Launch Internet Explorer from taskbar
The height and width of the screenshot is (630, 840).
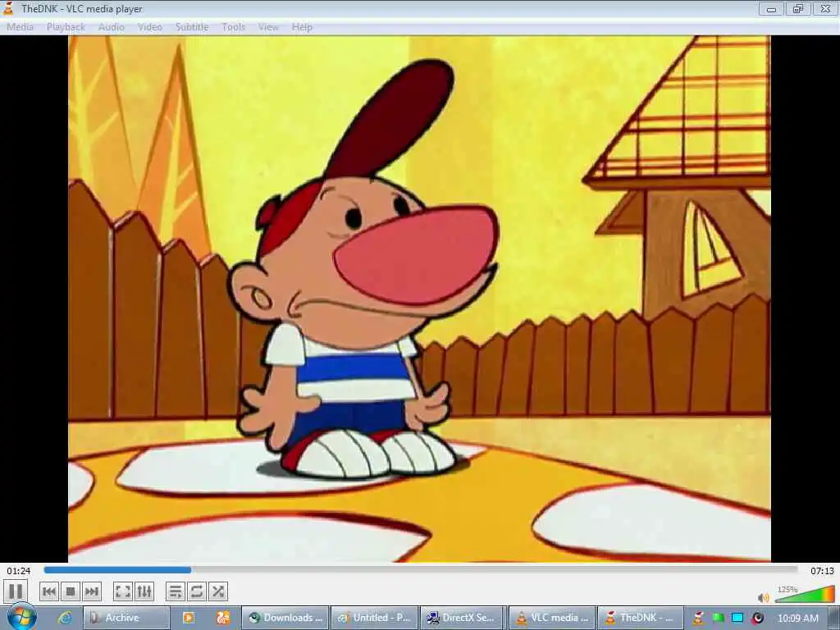point(66,618)
